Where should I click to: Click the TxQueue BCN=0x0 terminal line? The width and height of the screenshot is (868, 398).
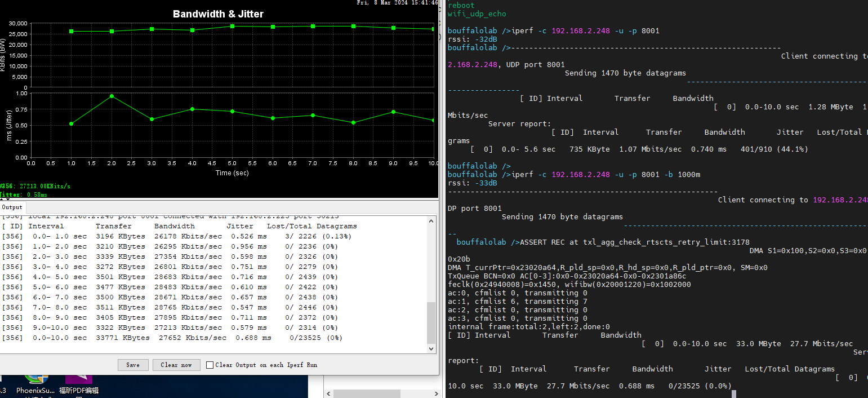[x=567, y=276]
